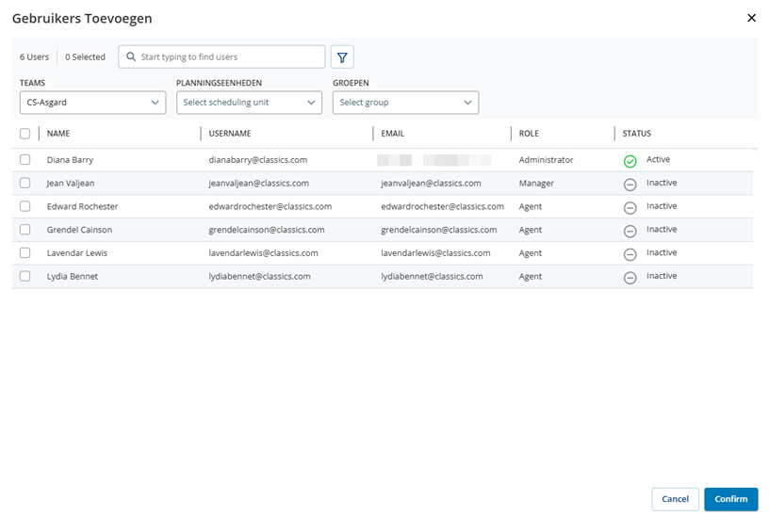Click Edward Rochester's Inactive status icon
769x532 pixels.
pyautogui.click(x=630, y=207)
